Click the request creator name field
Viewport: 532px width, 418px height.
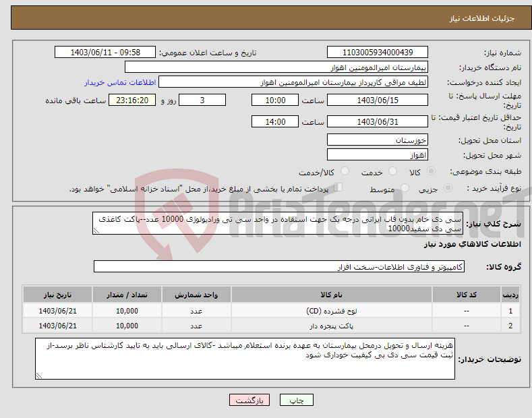293,82
